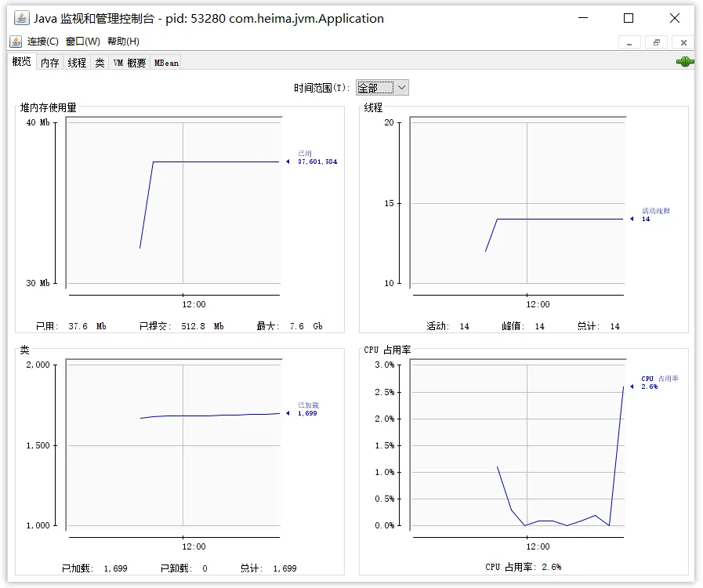
Task: Open the 类 tab
Action: coord(100,63)
